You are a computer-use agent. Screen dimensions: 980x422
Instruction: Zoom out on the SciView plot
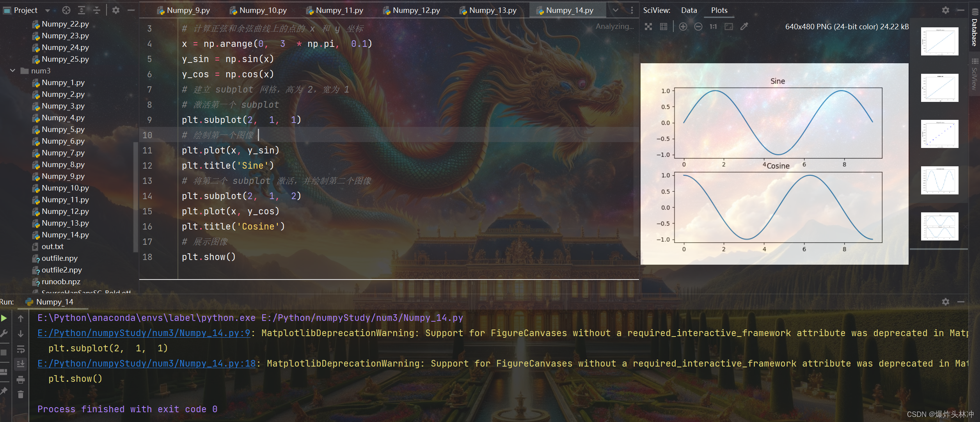(x=698, y=27)
